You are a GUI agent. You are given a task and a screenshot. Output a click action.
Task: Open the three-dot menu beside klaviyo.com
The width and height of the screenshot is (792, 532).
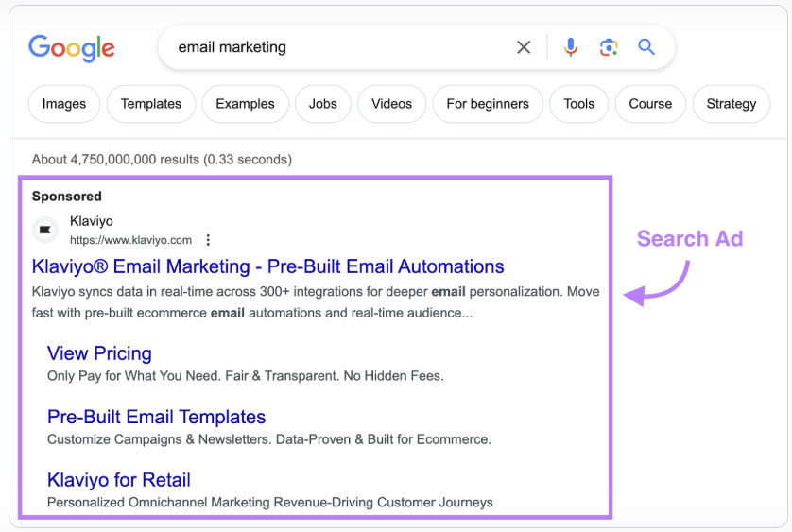(x=208, y=240)
